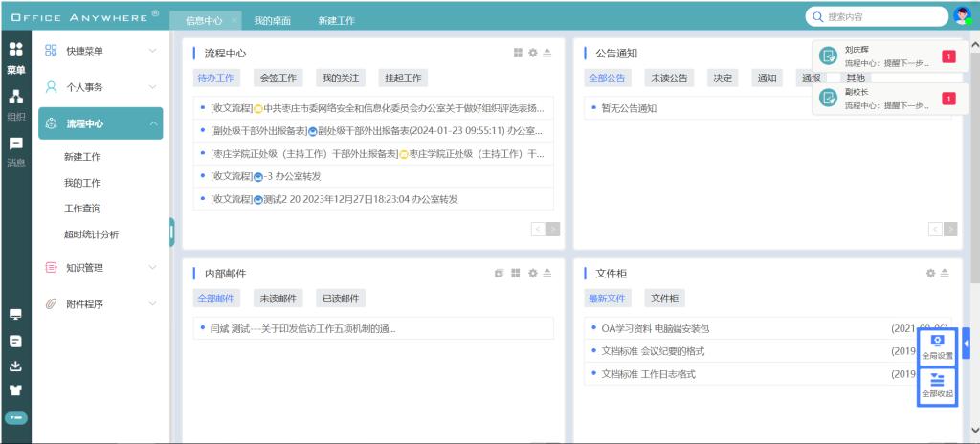Open settings gear in 流程中心 panel
This screenshot has width=980, height=444.
click(x=533, y=54)
